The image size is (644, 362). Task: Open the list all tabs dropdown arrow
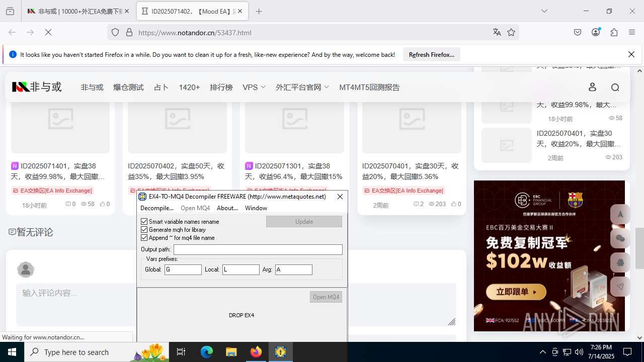point(544,11)
